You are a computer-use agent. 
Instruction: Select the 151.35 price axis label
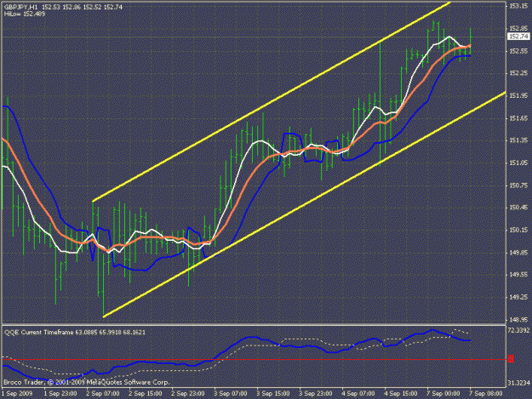[518, 140]
